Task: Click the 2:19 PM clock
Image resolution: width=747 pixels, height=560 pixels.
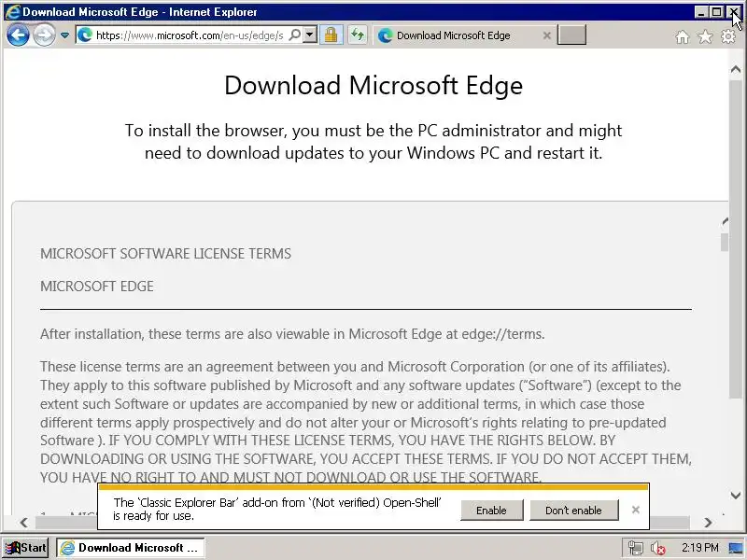Action: click(699, 548)
